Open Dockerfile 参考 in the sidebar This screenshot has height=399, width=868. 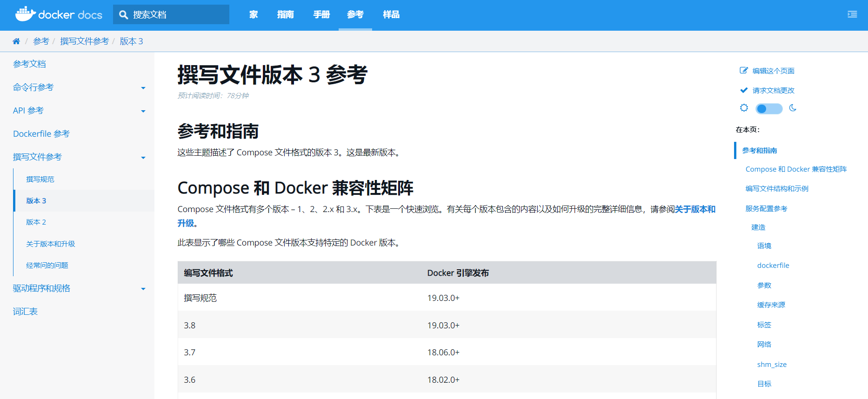(41, 134)
